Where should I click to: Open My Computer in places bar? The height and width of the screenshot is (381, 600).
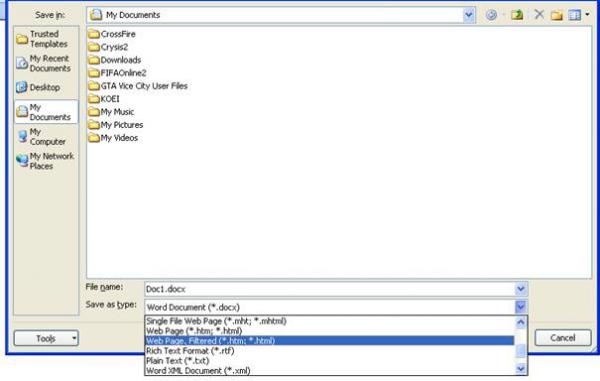pos(46,137)
